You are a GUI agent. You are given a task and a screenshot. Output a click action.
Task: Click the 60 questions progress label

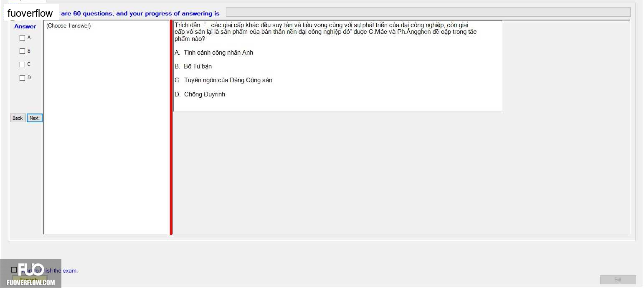click(x=140, y=13)
